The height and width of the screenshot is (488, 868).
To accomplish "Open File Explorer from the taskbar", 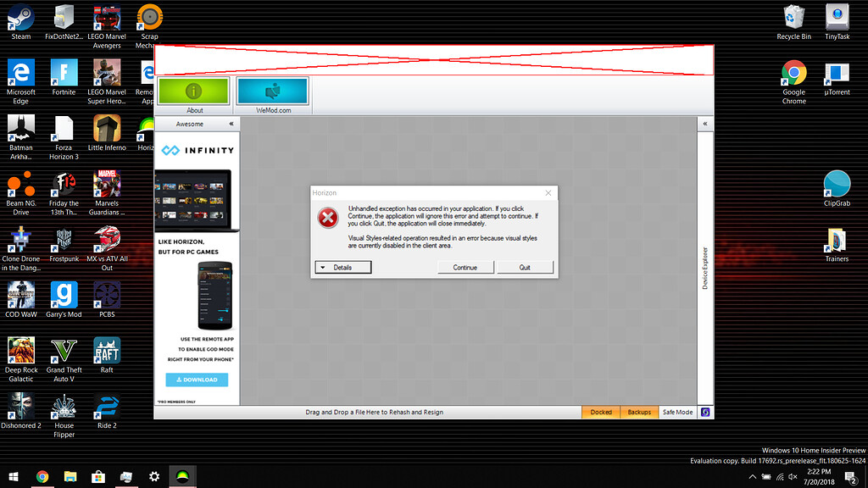I will point(70,476).
